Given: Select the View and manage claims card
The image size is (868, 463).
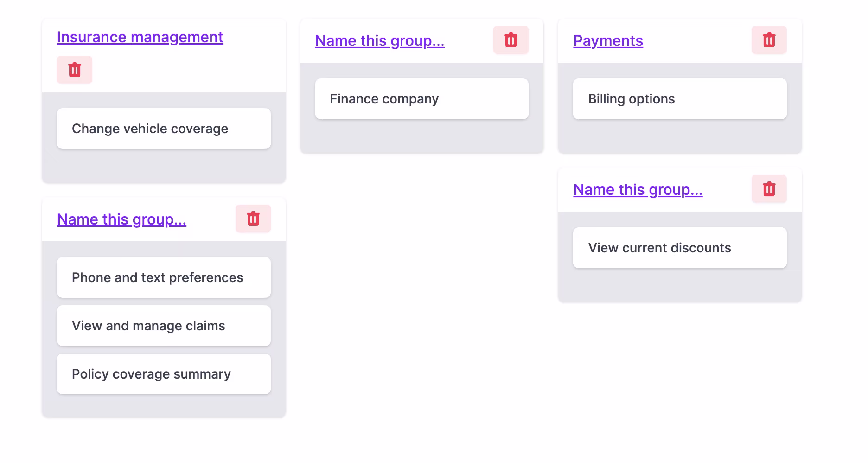Looking at the screenshot, I should 164,326.
